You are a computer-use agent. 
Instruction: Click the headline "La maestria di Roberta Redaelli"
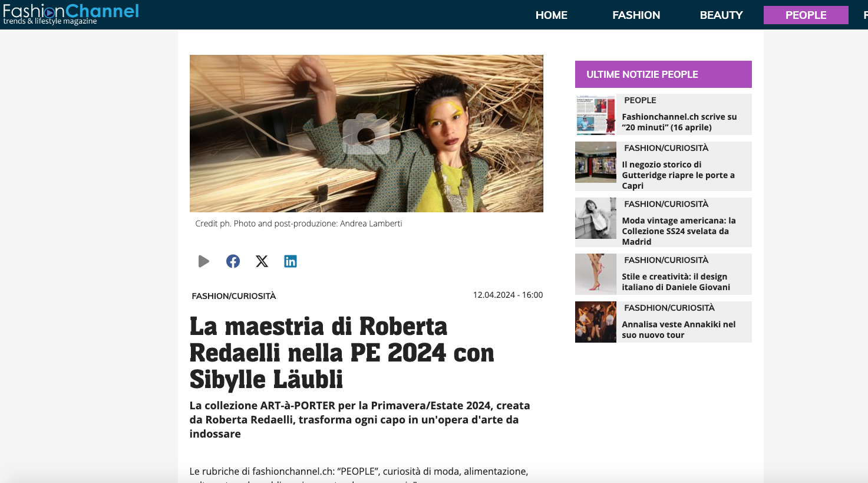point(342,353)
